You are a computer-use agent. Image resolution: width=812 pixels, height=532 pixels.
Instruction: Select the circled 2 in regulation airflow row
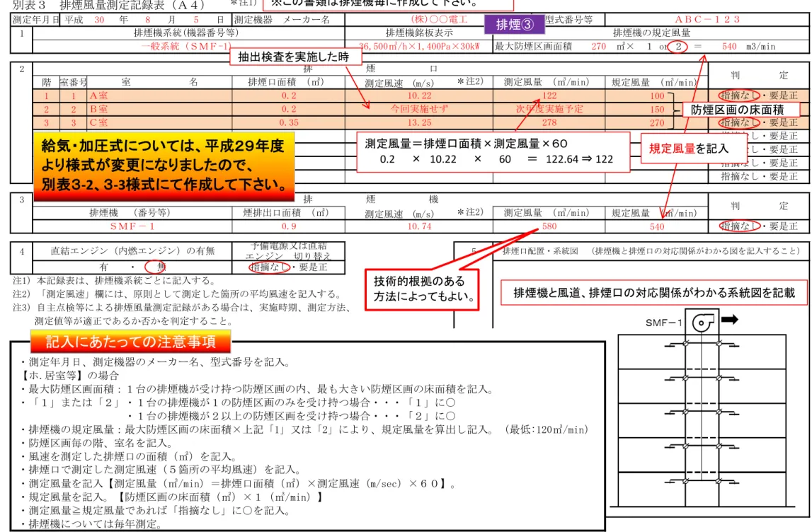[678, 47]
